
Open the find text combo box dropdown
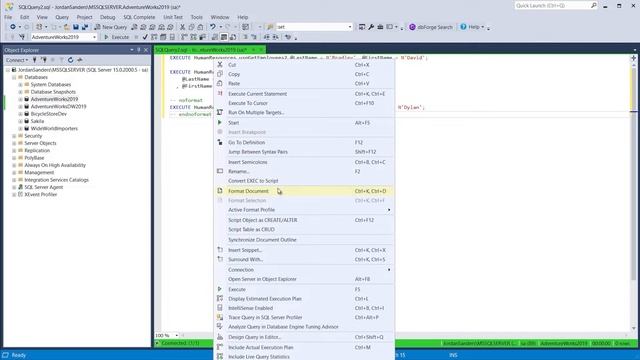(350, 27)
